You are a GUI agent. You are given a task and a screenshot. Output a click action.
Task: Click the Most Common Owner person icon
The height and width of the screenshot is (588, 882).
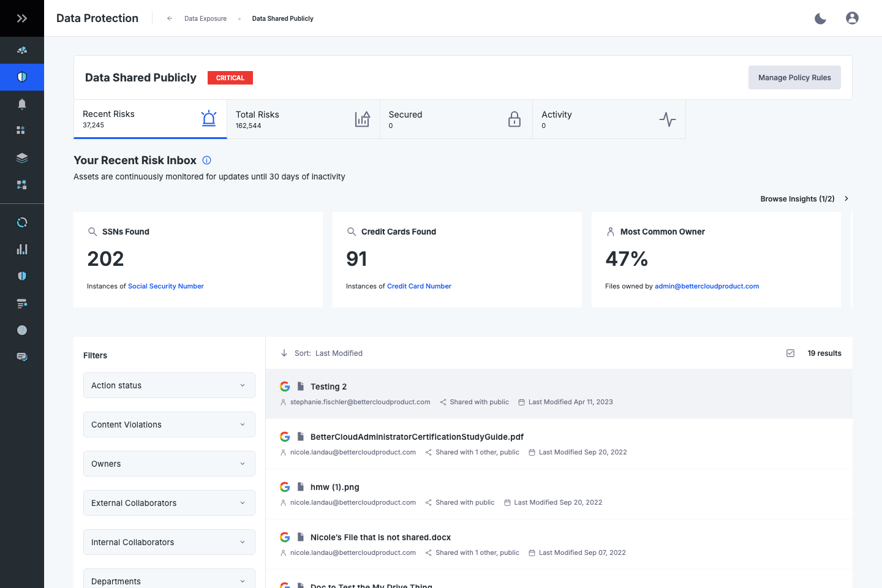coord(610,232)
